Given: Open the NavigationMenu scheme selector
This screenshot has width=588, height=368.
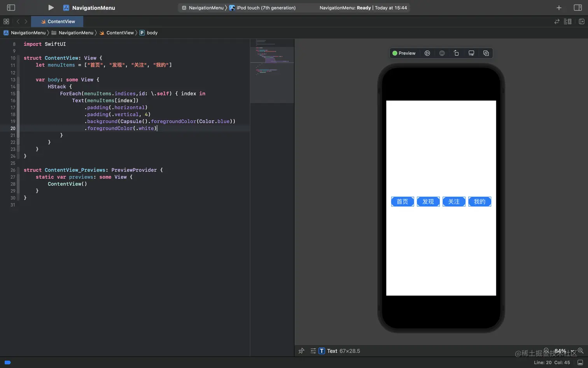Looking at the screenshot, I should 203,8.
